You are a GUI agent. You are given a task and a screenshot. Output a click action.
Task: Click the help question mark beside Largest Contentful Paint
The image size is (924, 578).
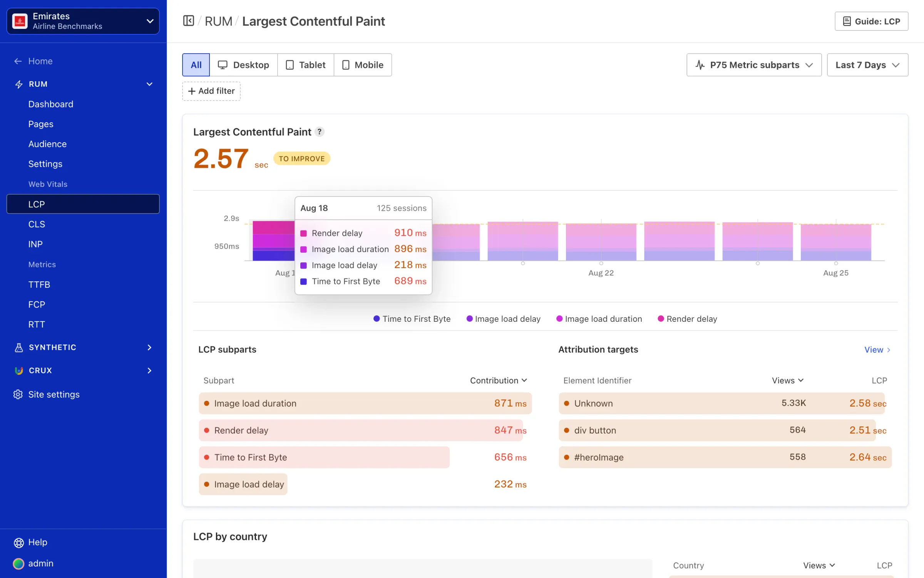[x=320, y=132]
